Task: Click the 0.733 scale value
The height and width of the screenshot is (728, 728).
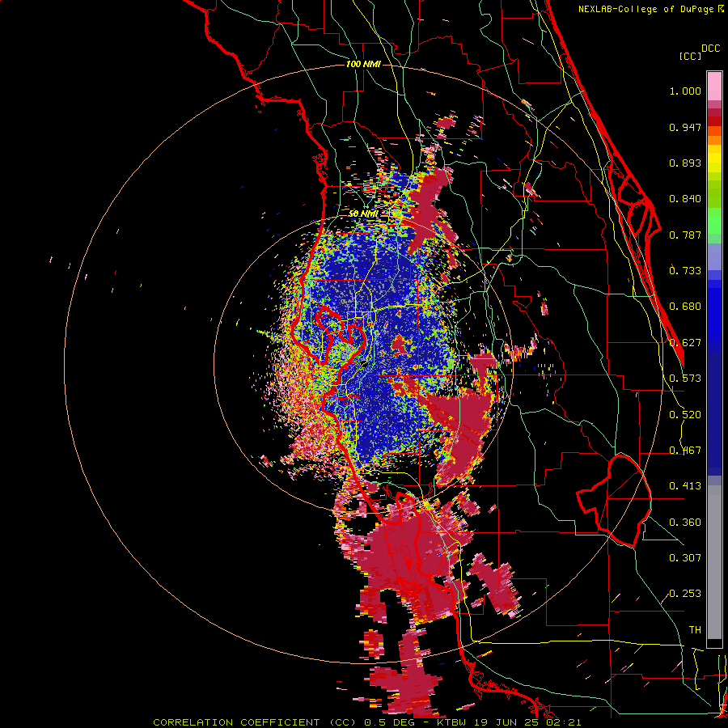Action: (685, 271)
